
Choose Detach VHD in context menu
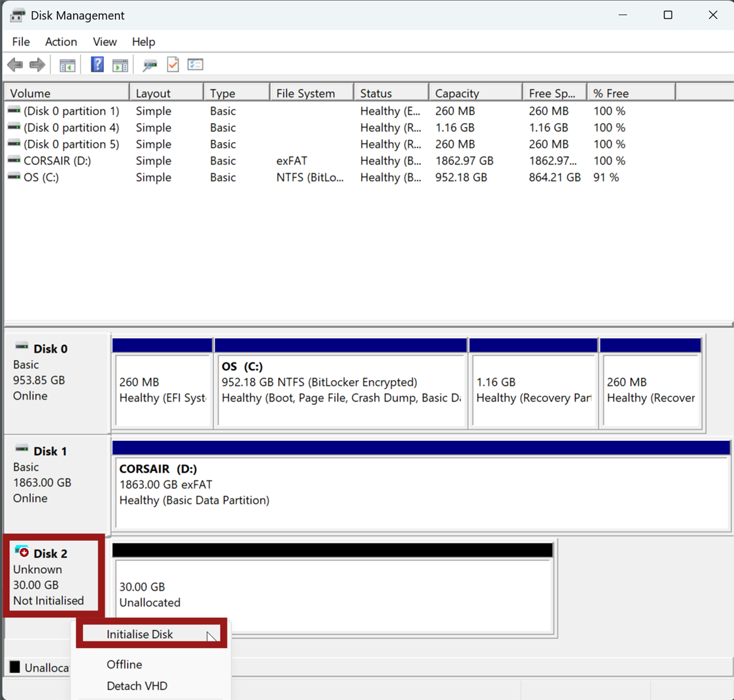point(137,686)
